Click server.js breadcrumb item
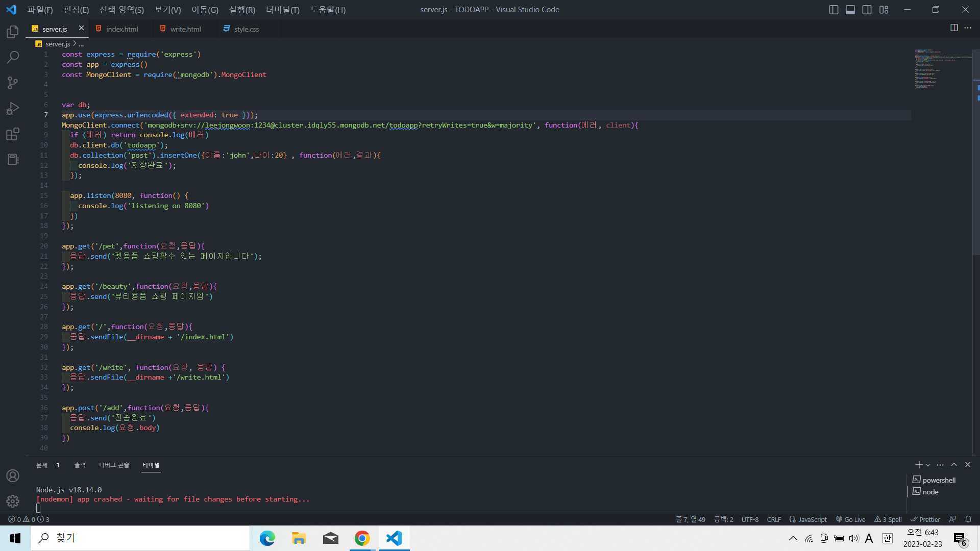Image resolution: width=980 pixels, height=551 pixels. 57,44
